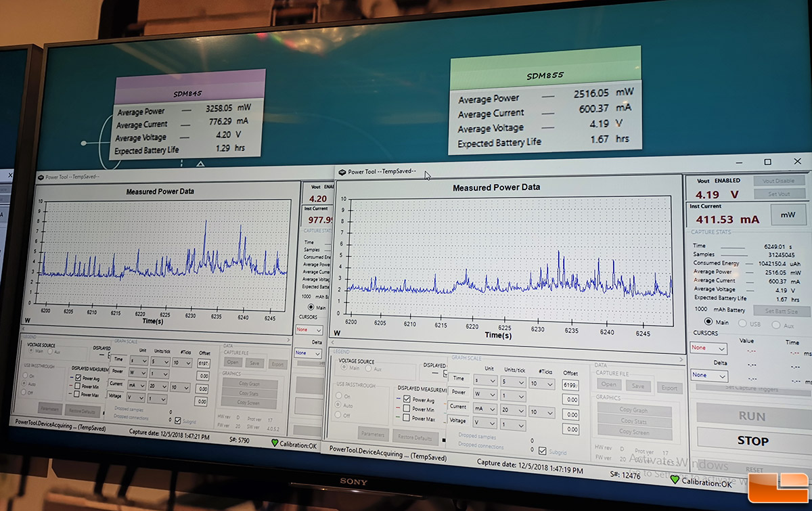Click the Export button in right window

(669, 388)
